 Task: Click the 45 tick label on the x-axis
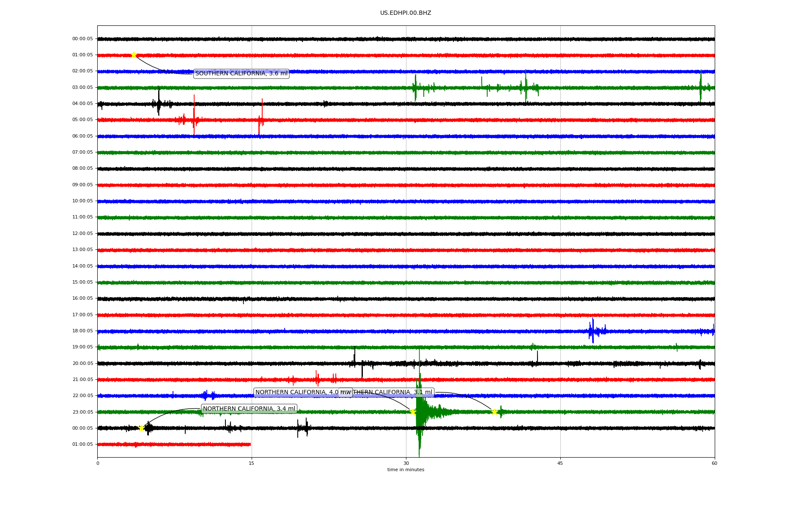click(560, 463)
